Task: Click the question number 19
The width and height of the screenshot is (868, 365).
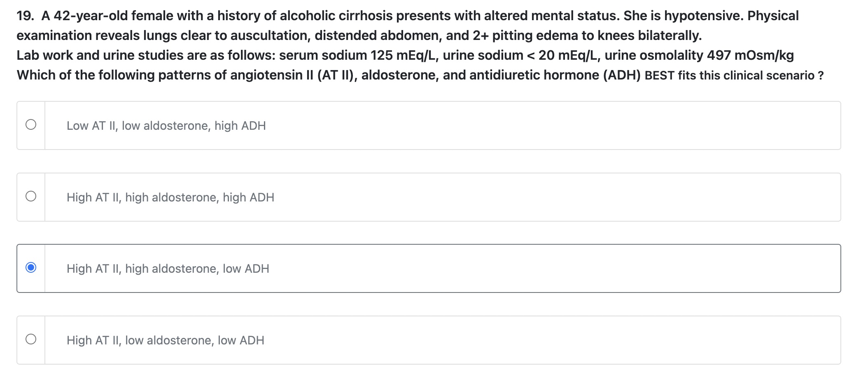Action: click(25, 16)
